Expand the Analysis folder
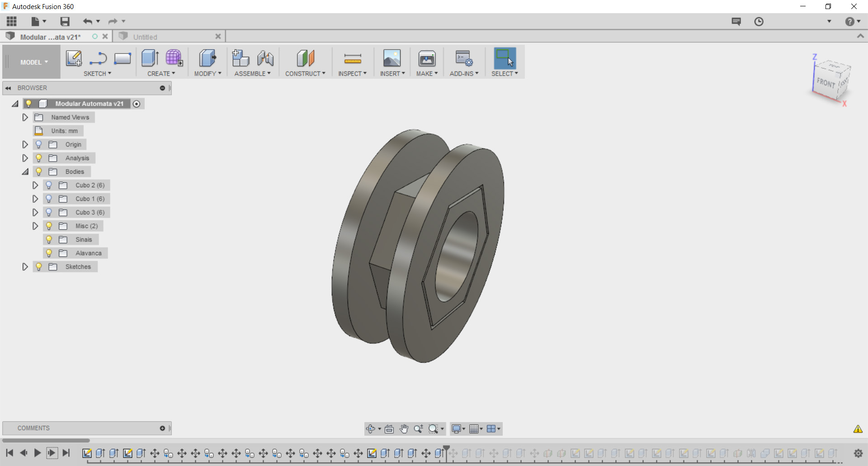The width and height of the screenshot is (868, 466). [25, 158]
